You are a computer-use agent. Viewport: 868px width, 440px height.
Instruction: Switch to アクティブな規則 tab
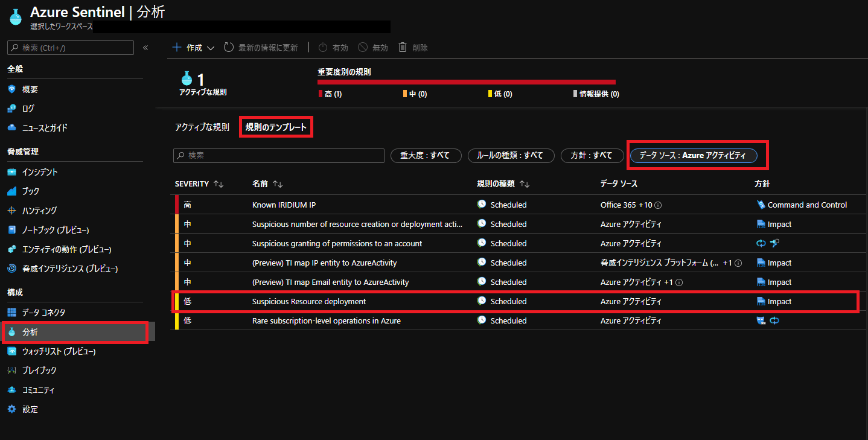click(202, 127)
